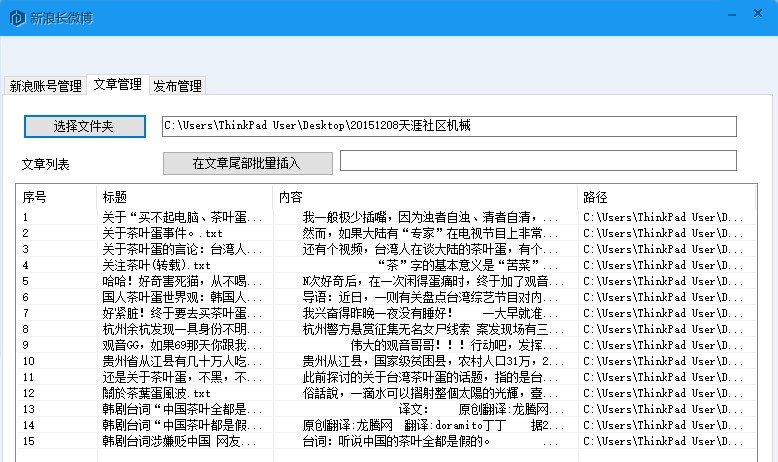Select title 关于茶叶蛋的言论：台湾人...

click(x=182, y=249)
